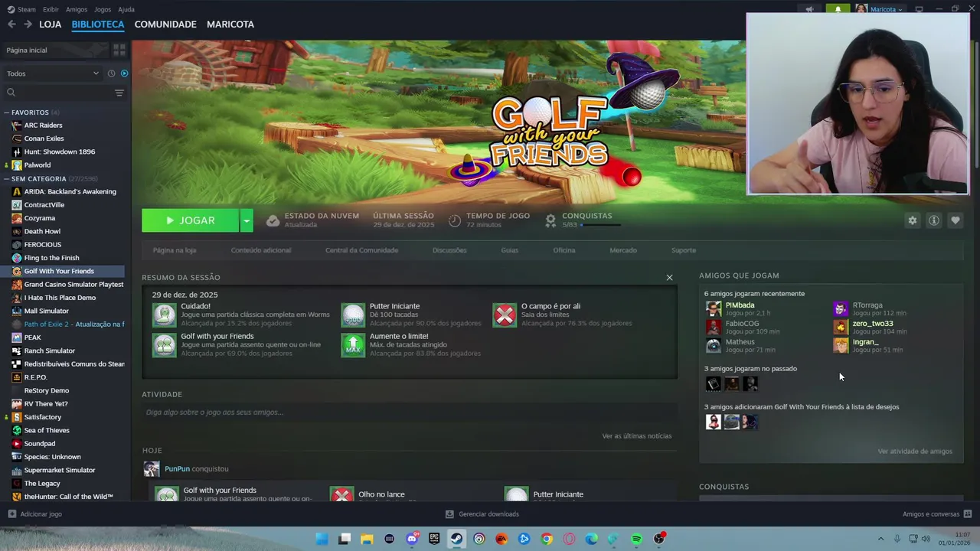Open the MARICOTA profile section

(230, 24)
